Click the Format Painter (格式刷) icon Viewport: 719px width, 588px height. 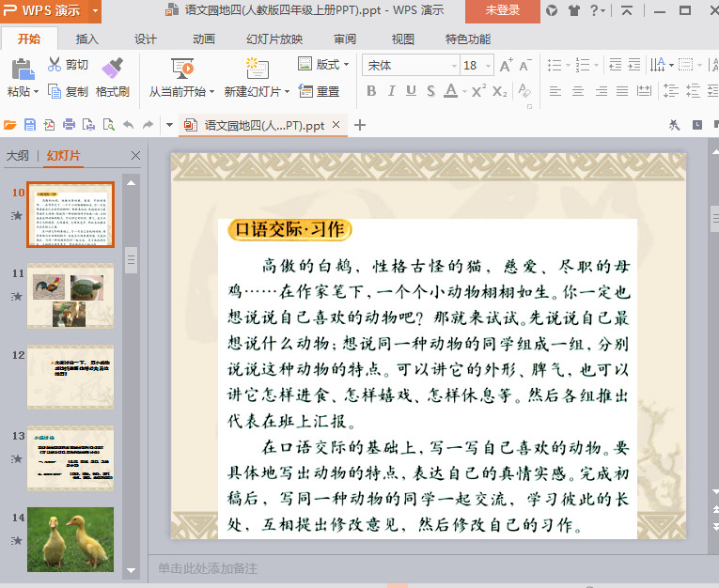click(112, 68)
